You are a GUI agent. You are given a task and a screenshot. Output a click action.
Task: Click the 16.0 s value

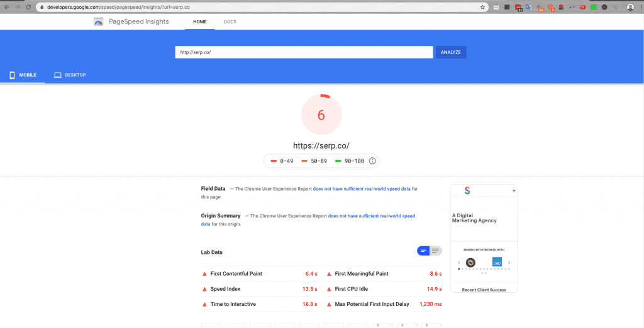pyautogui.click(x=310, y=304)
